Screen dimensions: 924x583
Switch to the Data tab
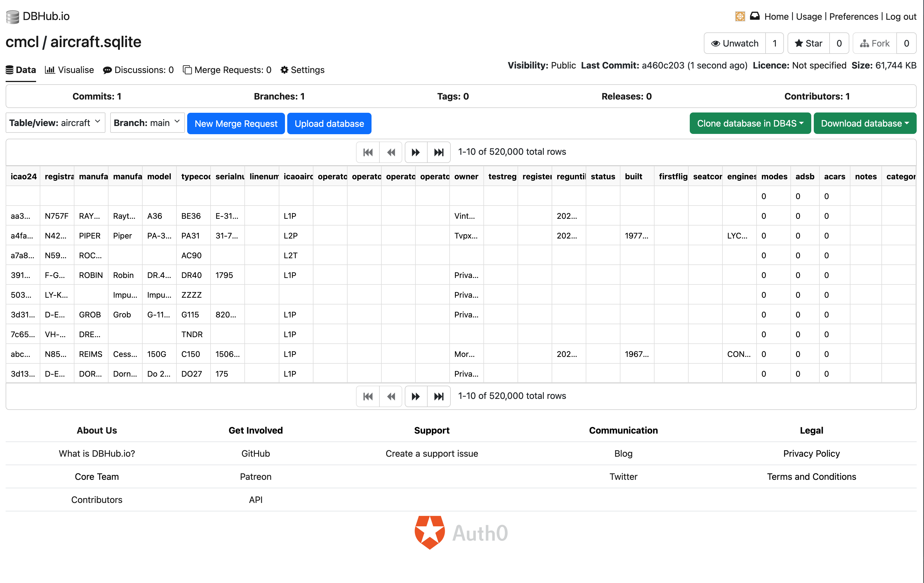tap(21, 70)
